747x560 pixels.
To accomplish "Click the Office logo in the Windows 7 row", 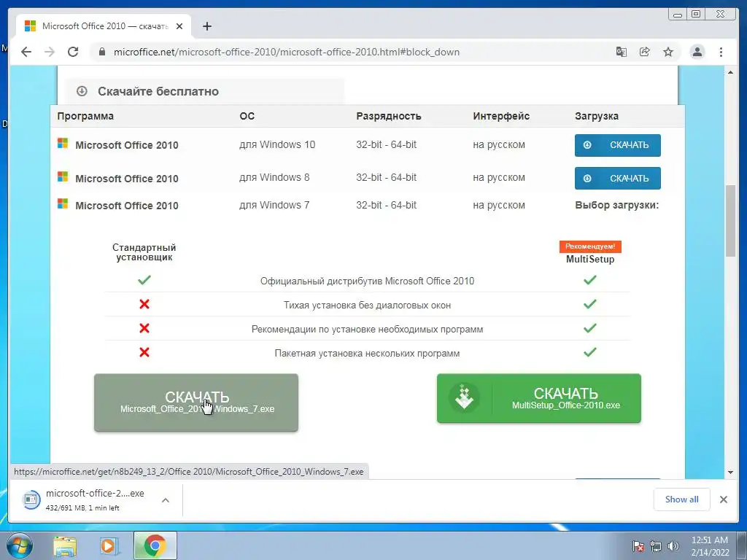I will (63, 204).
